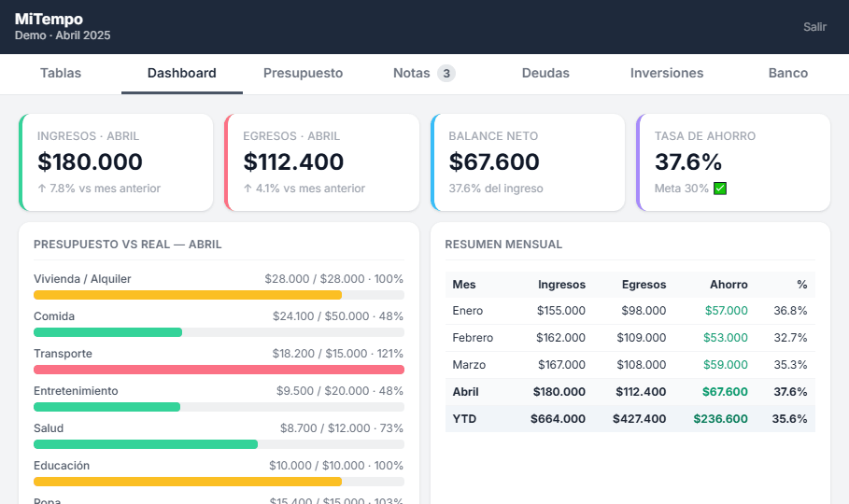This screenshot has width=849, height=504.
Task: Open the Inversiones tab
Action: tap(667, 74)
